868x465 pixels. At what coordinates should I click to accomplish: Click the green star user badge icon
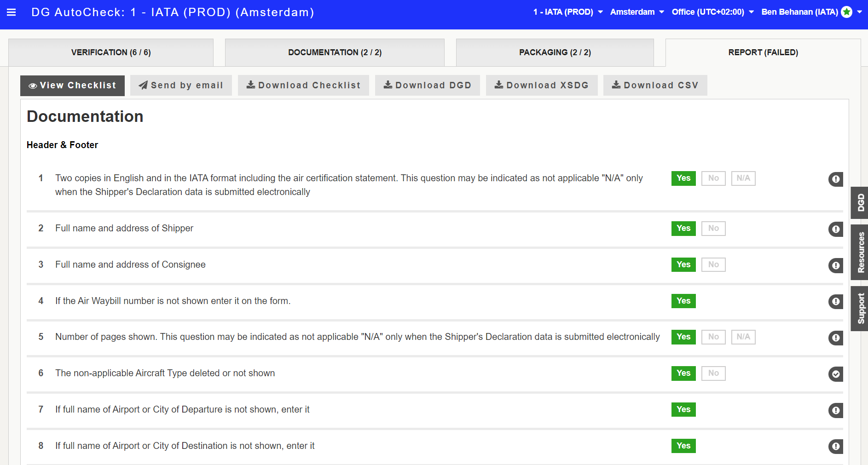[x=846, y=12]
